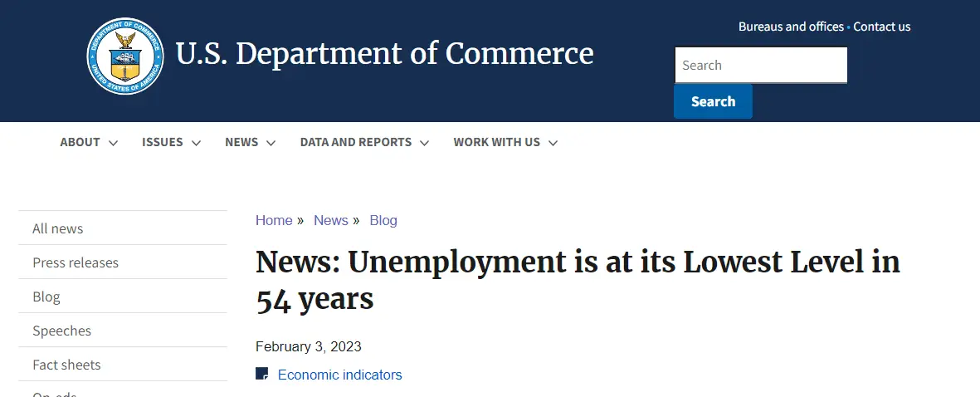The height and width of the screenshot is (397, 980).
Task: Open Press releases in the sidebar
Action: [76, 262]
